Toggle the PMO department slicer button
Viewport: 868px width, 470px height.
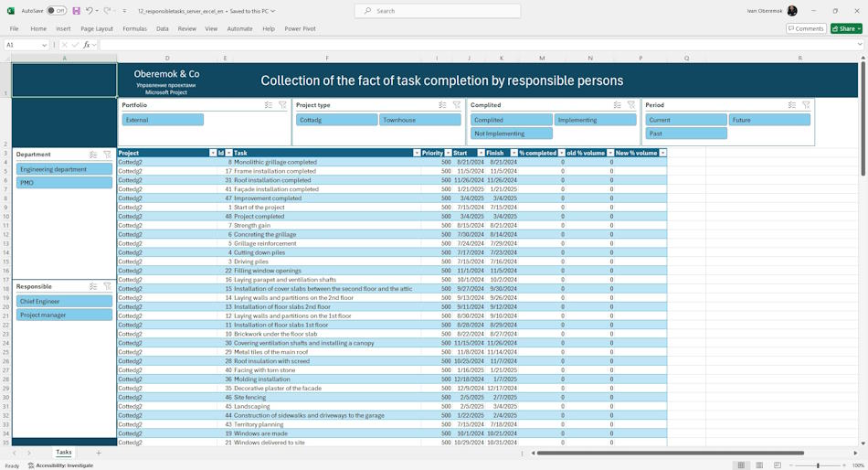[64, 182]
